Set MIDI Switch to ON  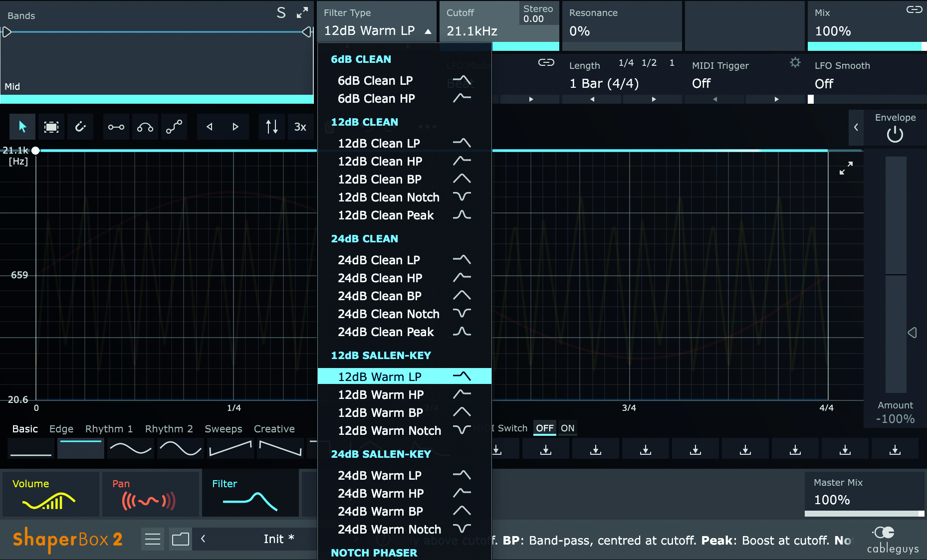point(568,428)
